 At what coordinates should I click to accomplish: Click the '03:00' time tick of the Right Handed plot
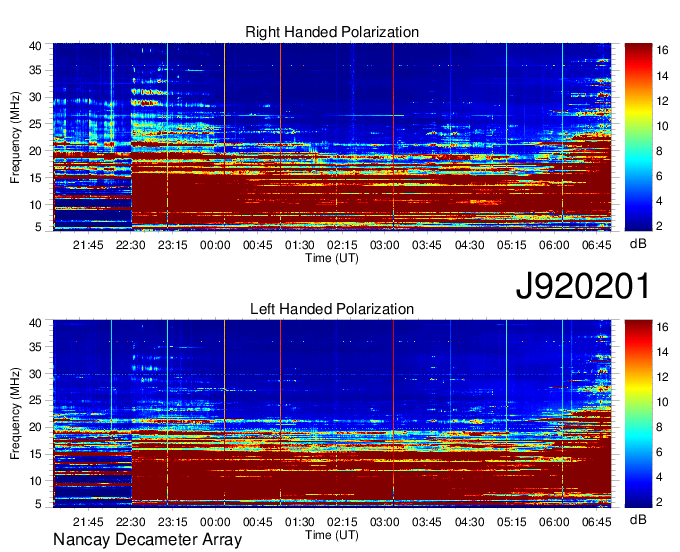coord(385,245)
